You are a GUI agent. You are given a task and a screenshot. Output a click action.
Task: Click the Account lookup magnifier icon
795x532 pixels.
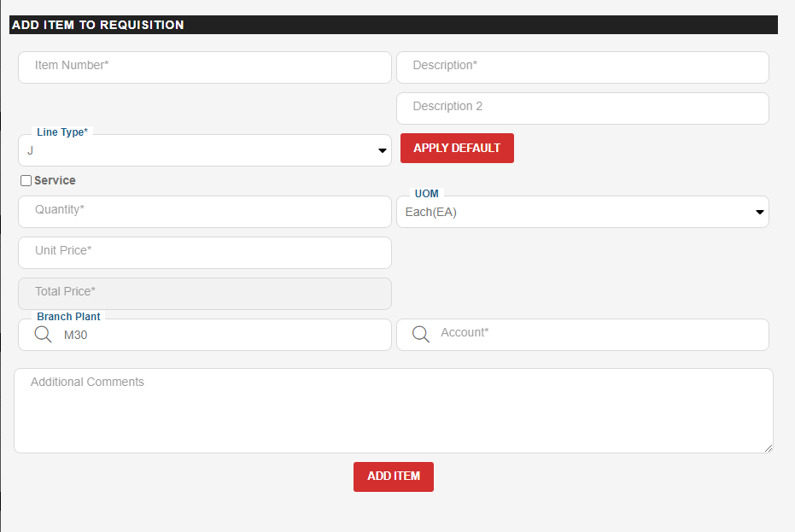[x=421, y=335]
